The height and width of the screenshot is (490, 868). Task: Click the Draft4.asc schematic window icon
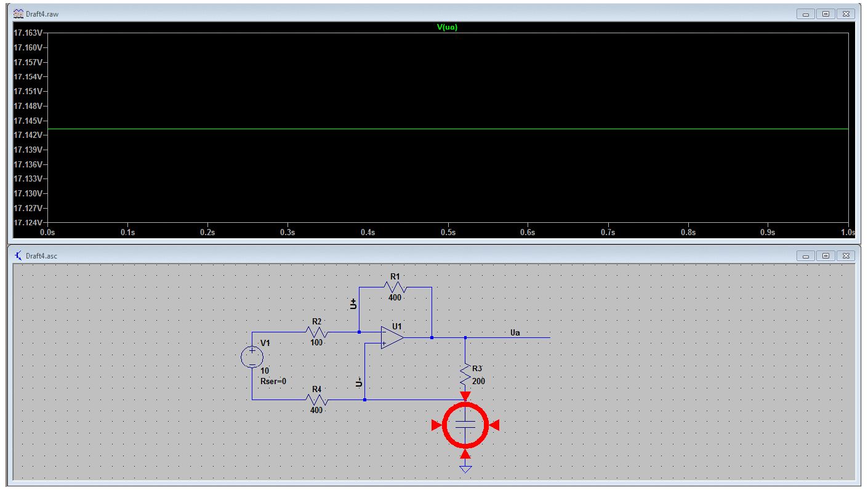point(18,255)
